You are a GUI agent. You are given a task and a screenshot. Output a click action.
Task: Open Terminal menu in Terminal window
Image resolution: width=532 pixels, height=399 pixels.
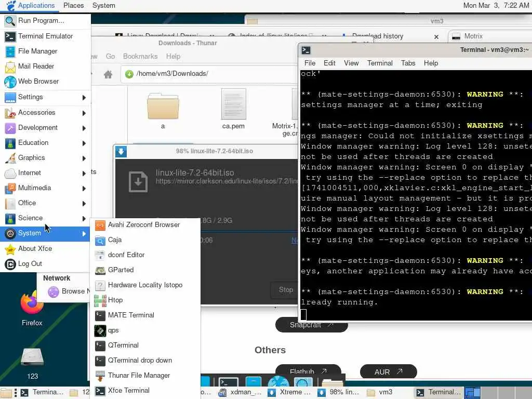pyautogui.click(x=380, y=63)
